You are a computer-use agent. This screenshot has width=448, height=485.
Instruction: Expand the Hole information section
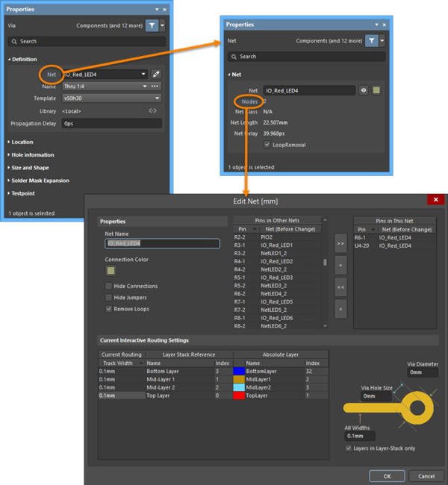(33, 154)
